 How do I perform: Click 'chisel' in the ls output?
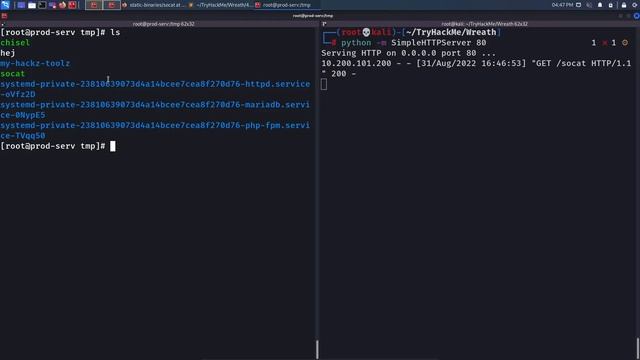15,42
